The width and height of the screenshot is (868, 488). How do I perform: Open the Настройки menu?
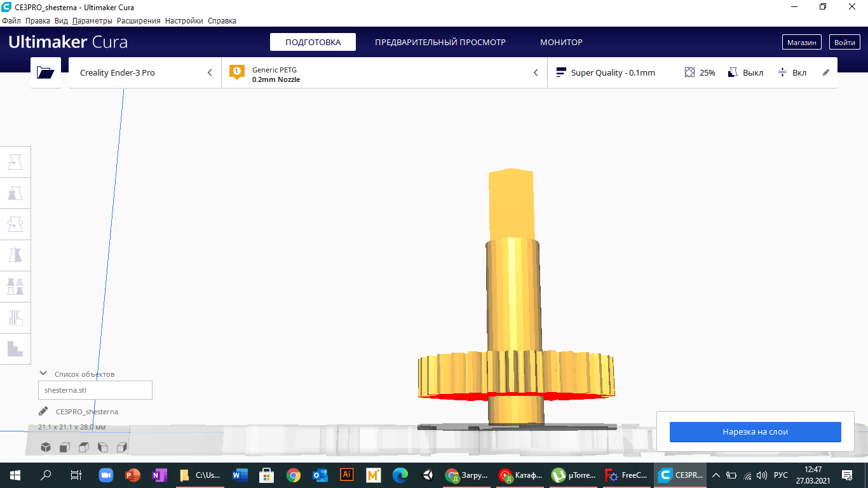point(184,20)
